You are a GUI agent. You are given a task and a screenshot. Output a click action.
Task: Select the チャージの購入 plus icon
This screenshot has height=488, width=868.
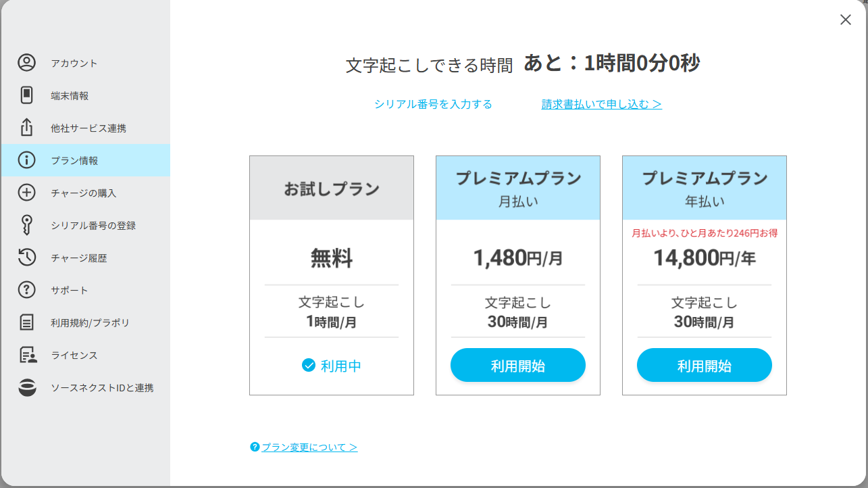[x=26, y=193]
